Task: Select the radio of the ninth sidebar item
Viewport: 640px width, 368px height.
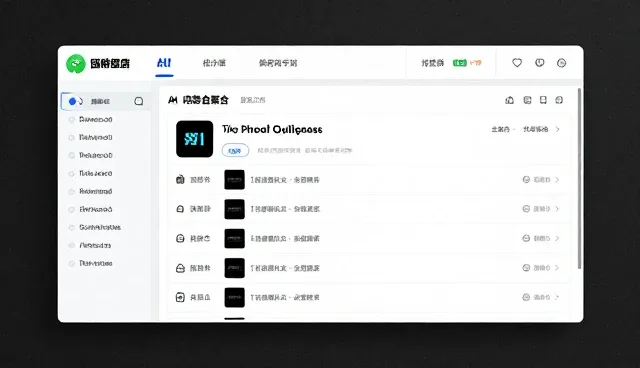Action: tap(72, 245)
